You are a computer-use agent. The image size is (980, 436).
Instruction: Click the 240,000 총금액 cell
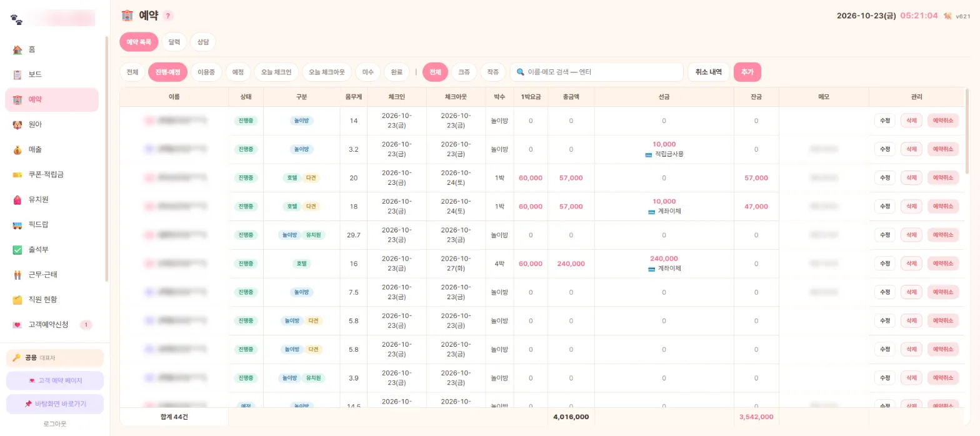click(571, 264)
